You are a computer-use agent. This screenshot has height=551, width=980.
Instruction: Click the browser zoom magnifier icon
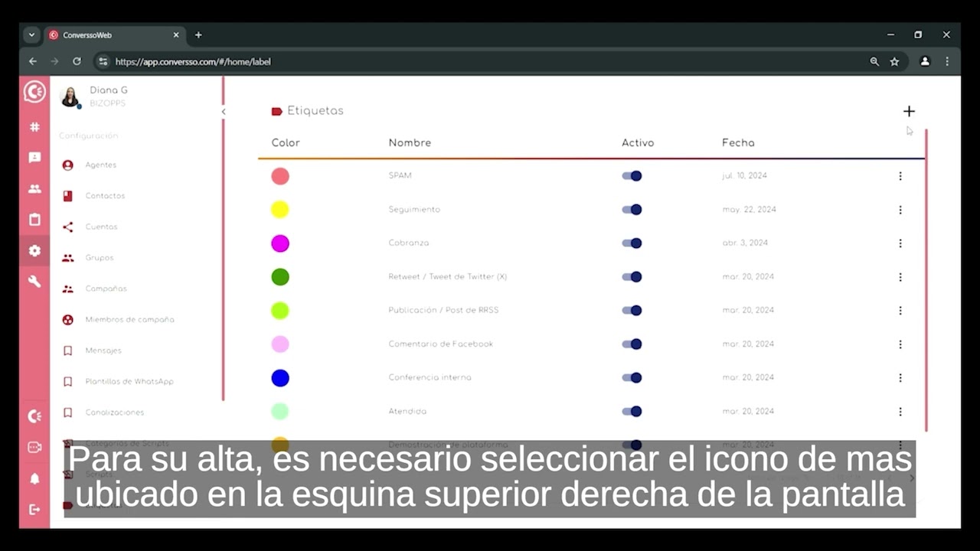click(x=874, y=61)
